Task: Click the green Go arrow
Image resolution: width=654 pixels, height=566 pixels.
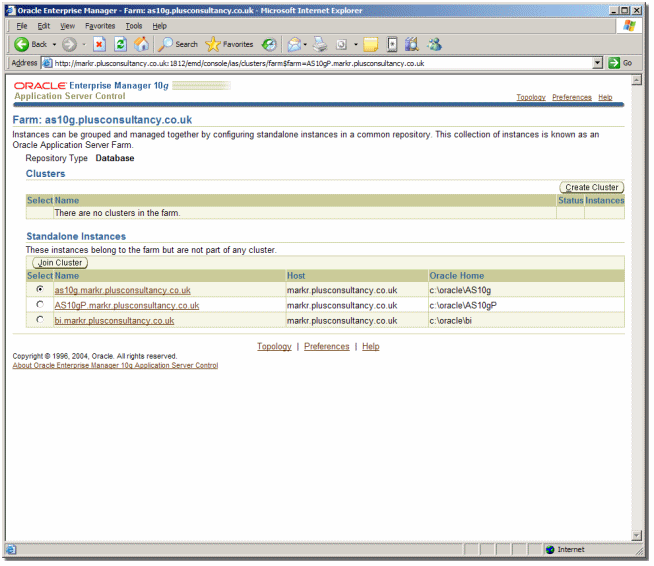Action: click(x=614, y=63)
